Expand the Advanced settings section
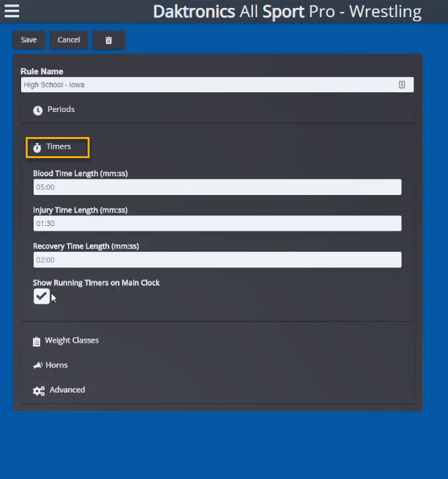The height and width of the screenshot is (479, 448). [x=67, y=390]
